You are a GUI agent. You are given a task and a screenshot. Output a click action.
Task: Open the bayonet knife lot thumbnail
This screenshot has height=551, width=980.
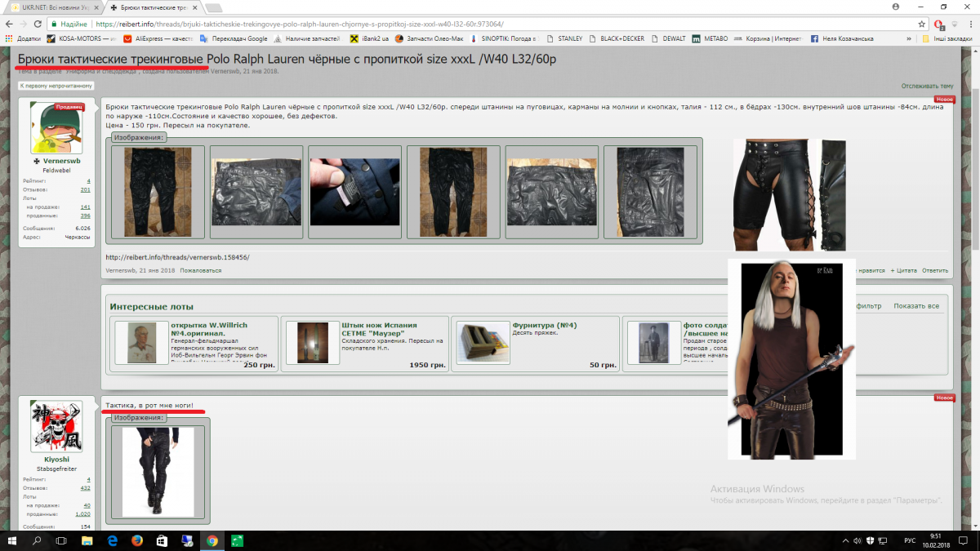(312, 343)
